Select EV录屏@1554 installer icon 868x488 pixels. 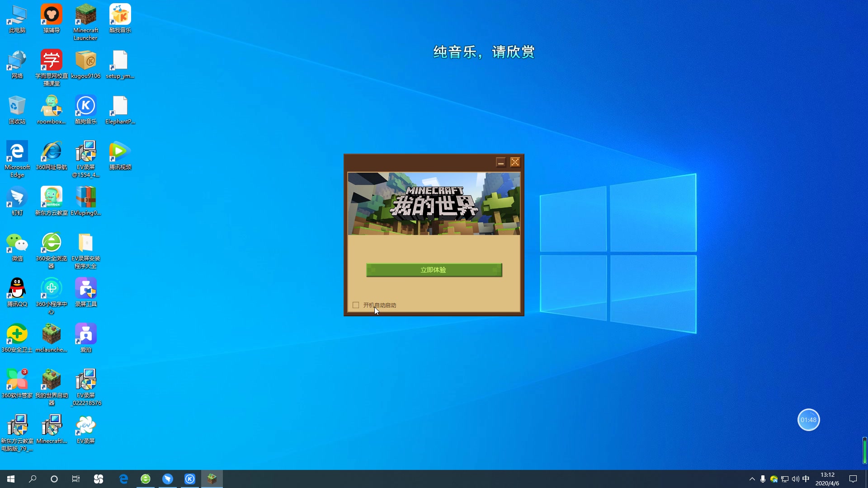point(86,160)
